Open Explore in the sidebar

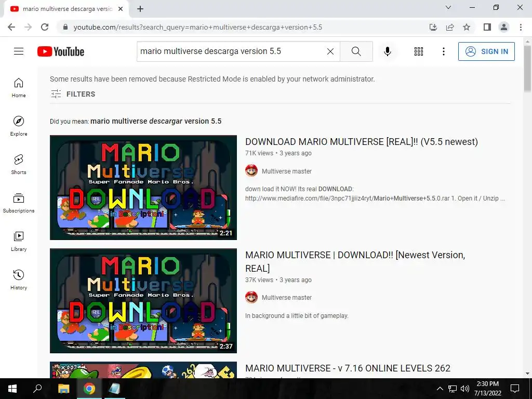[19, 126]
